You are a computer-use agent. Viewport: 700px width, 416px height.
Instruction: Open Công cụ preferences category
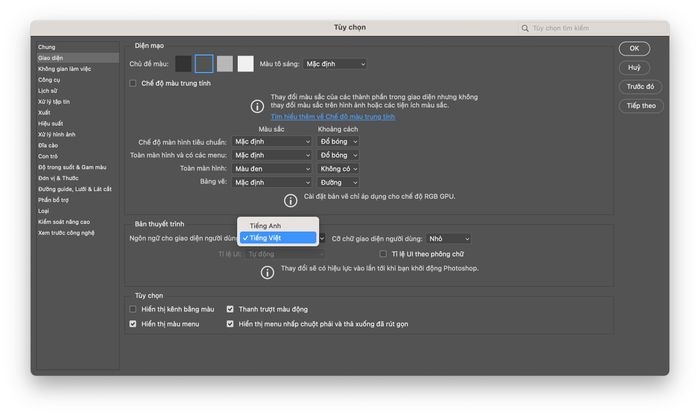click(x=78, y=80)
